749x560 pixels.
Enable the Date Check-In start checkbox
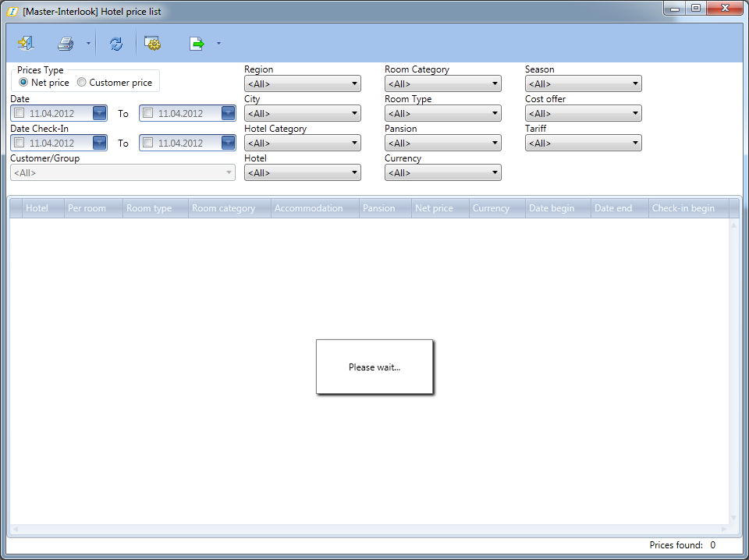point(20,143)
